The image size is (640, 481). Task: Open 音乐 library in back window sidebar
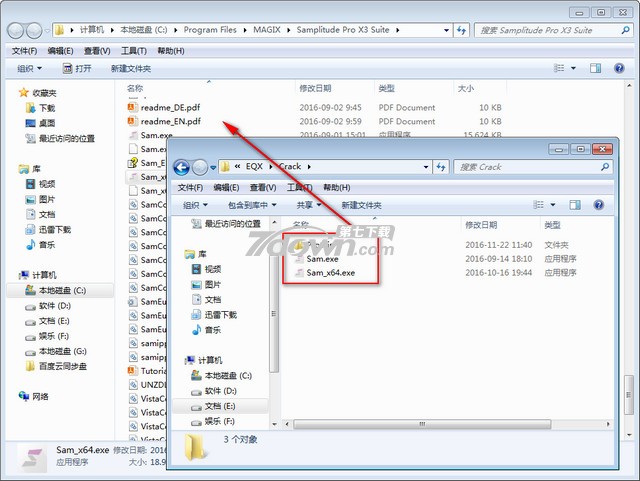pos(40,245)
